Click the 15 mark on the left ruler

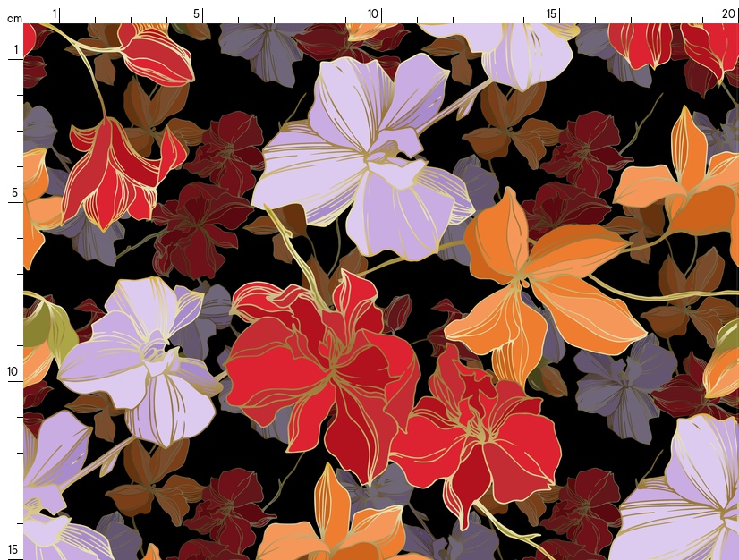13,549
